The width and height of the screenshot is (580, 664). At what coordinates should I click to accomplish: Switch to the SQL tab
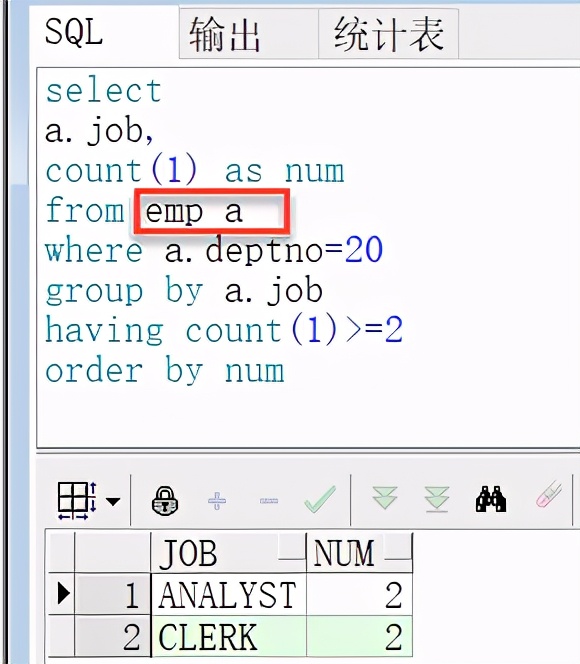point(105,32)
